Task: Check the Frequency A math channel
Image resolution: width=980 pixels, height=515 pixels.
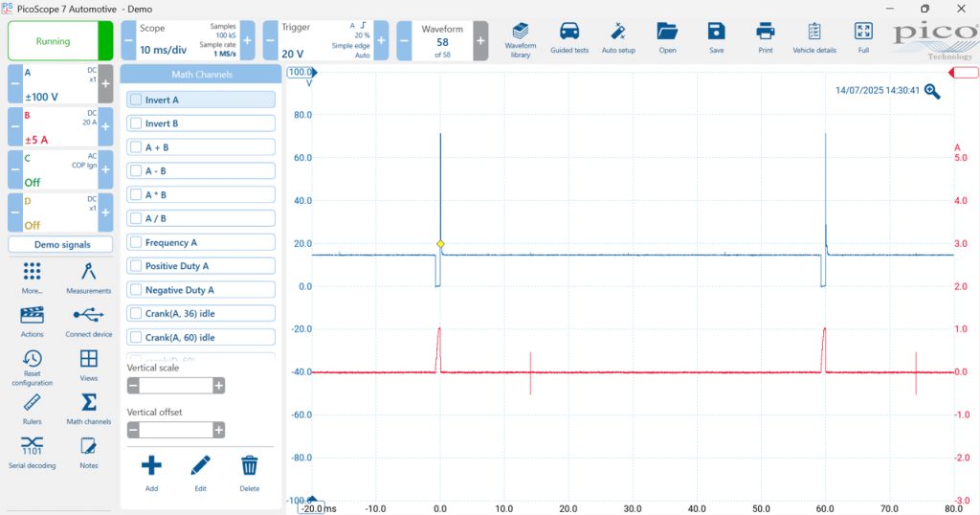Action: 136,242
